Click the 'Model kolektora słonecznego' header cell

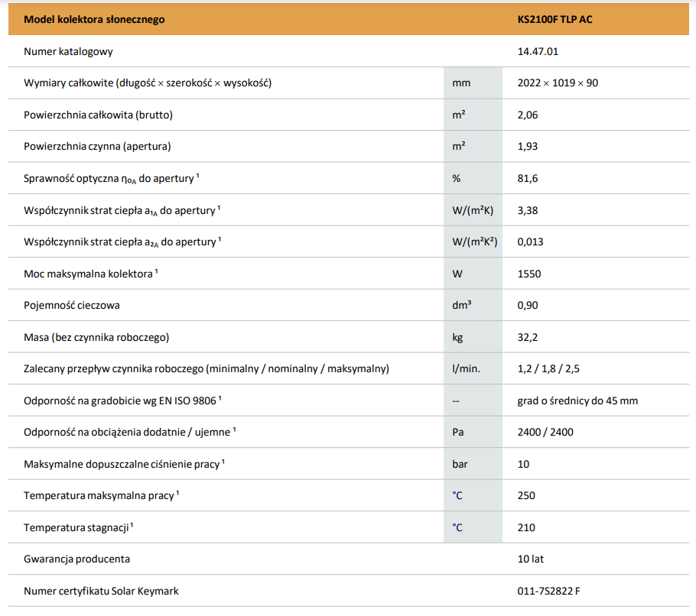click(94, 19)
